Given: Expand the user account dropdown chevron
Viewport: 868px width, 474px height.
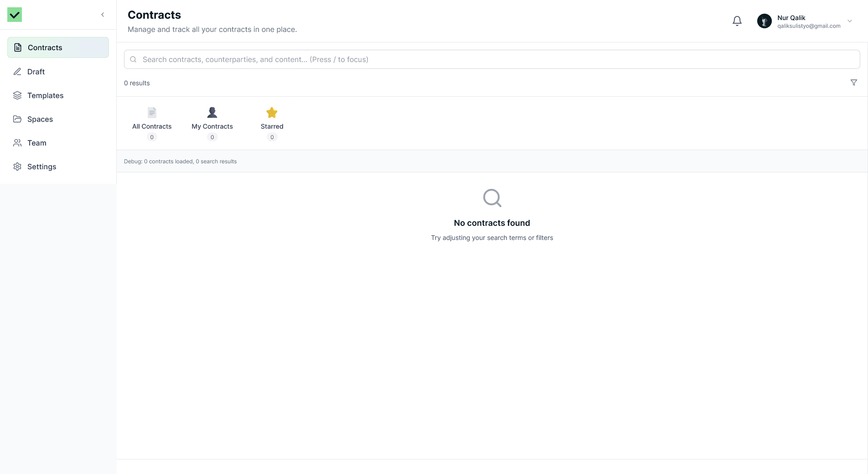Looking at the screenshot, I should point(849,21).
